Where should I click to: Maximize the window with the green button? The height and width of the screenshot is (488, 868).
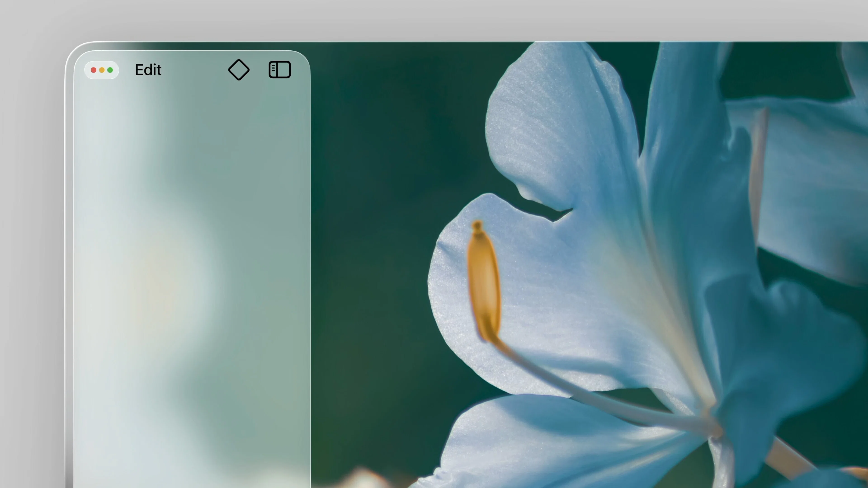[x=110, y=70]
